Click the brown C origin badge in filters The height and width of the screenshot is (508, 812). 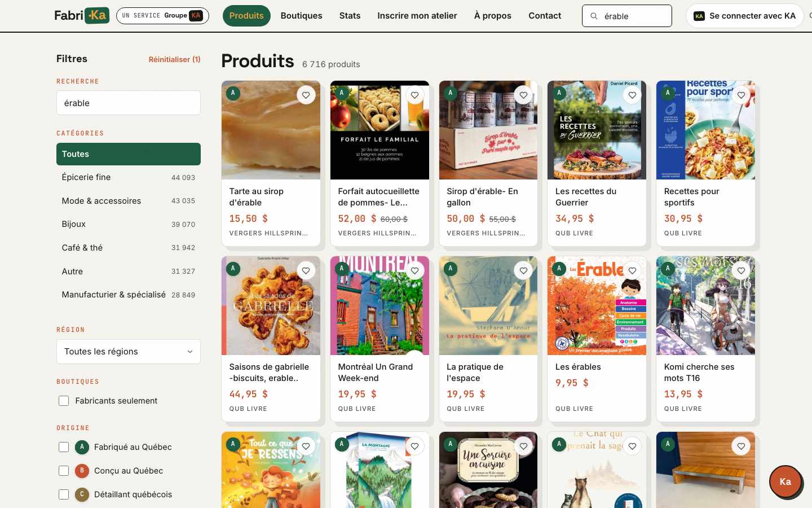pyautogui.click(x=82, y=494)
